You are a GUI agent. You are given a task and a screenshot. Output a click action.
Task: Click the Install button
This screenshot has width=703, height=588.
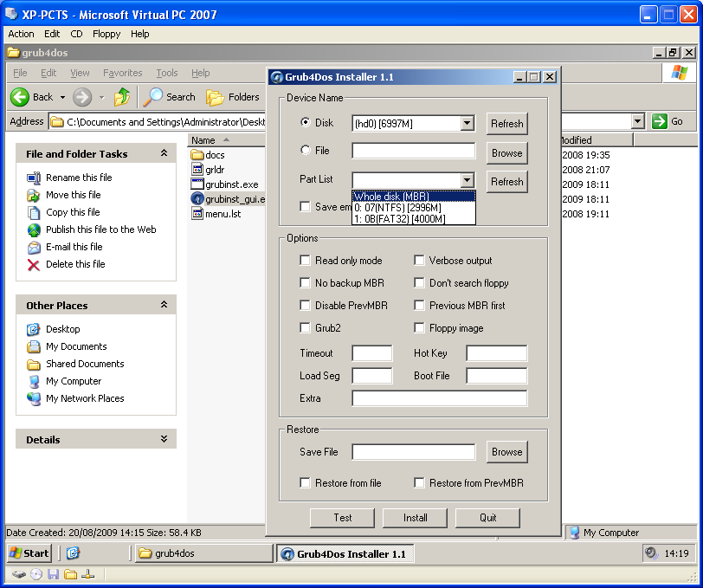point(416,518)
